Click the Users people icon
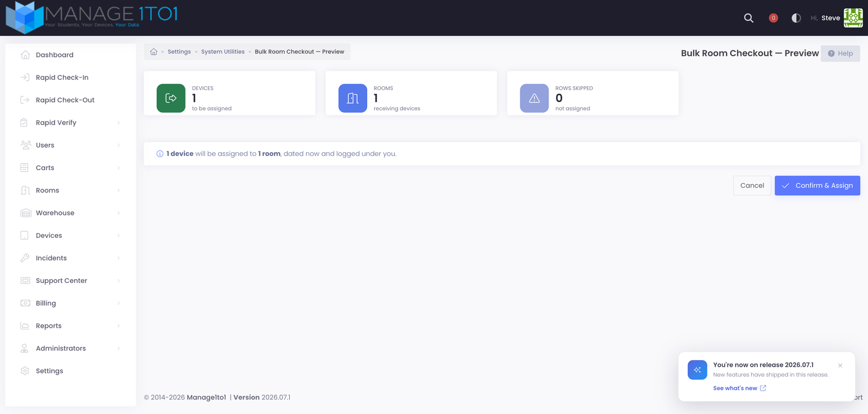Viewport: 868px width, 414px height. (25, 145)
